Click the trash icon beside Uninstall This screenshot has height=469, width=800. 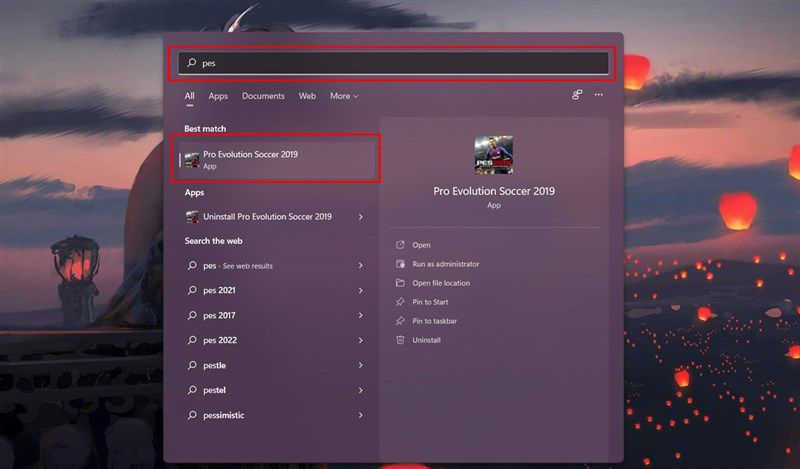tap(401, 340)
